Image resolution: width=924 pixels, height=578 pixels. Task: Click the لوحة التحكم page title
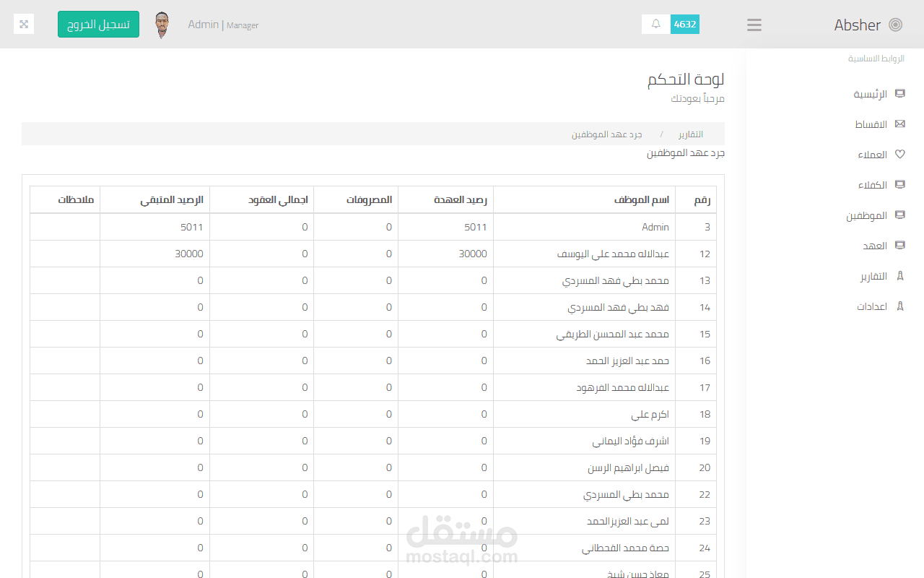click(x=686, y=79)
